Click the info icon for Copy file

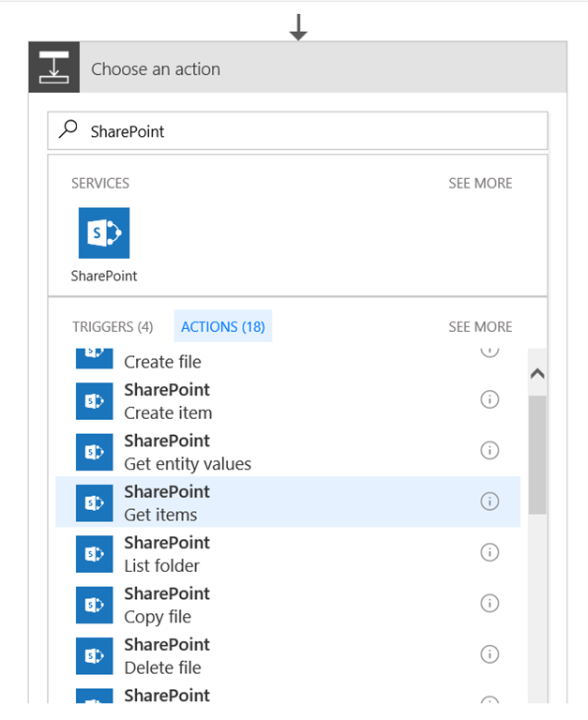[x=490, y=604]
